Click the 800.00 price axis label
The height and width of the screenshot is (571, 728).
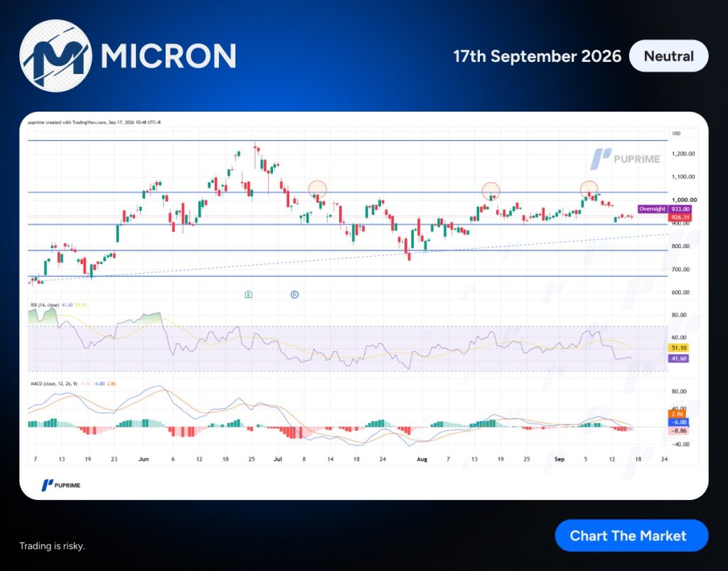[680, 247]
